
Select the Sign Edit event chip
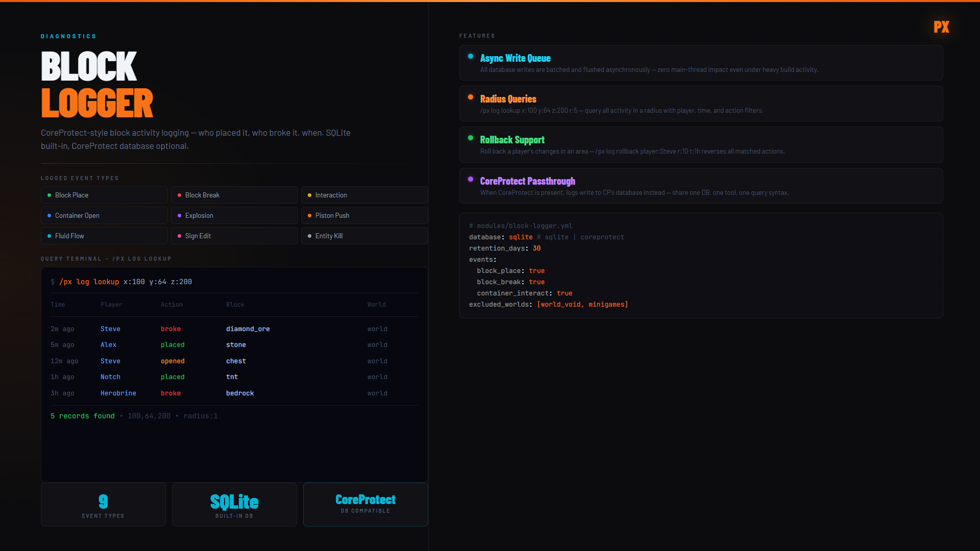pyautogui.click(x=234, y=236)
